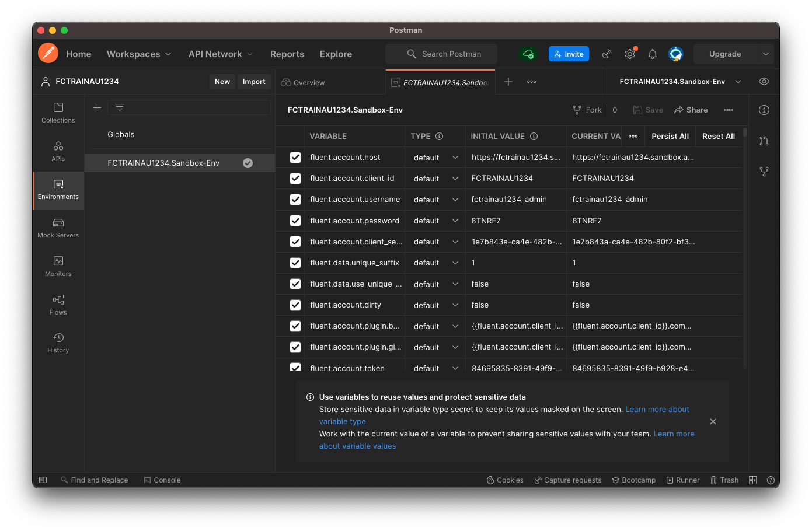
Task: Open a new tab with the plus icon
Action: 508,82
